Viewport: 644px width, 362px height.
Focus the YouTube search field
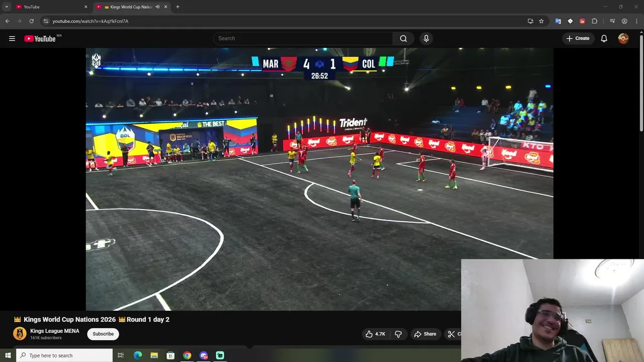coord(303,39)
